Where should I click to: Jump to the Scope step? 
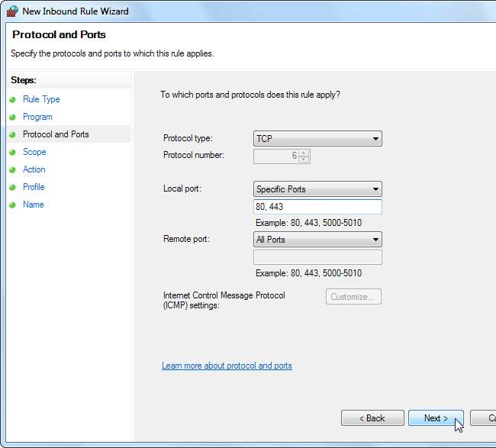(34, 152)
